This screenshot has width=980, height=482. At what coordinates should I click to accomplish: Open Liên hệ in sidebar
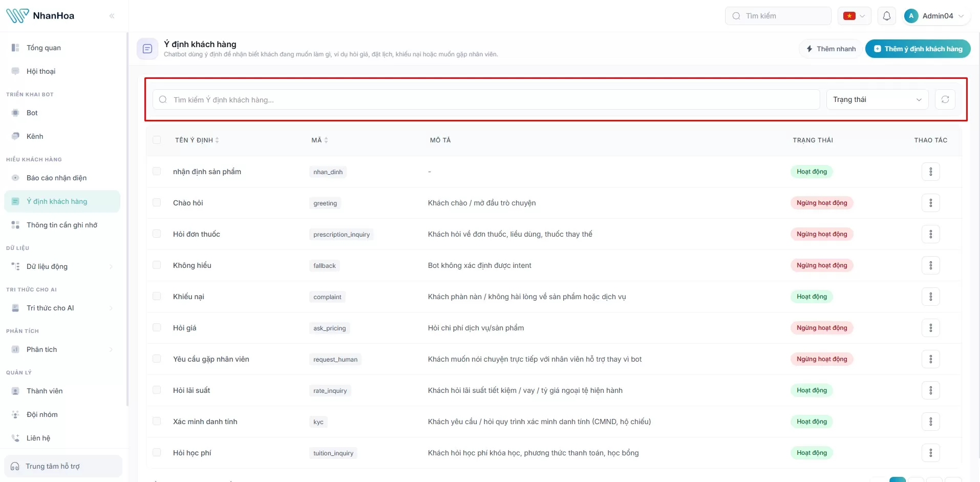click(x=62, y=438)
